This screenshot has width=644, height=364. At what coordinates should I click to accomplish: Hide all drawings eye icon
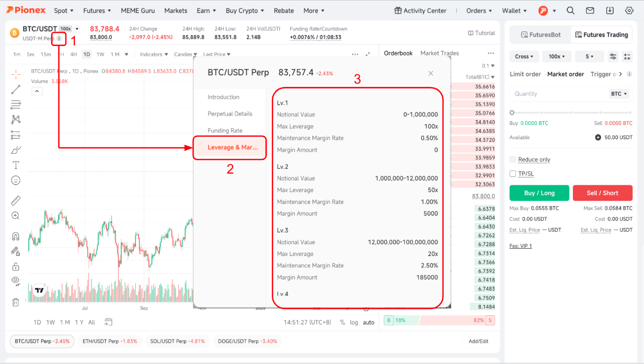coord(16,281)
